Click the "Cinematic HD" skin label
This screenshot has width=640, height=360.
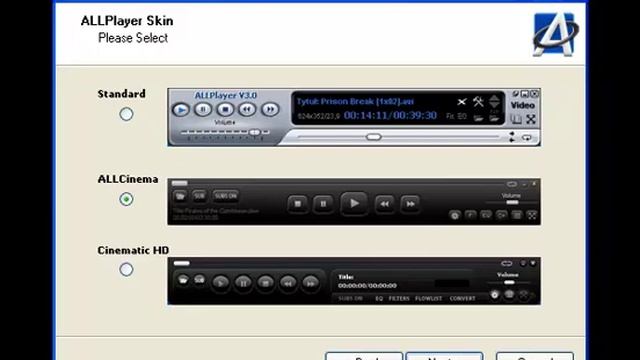(x=133, y=250)
